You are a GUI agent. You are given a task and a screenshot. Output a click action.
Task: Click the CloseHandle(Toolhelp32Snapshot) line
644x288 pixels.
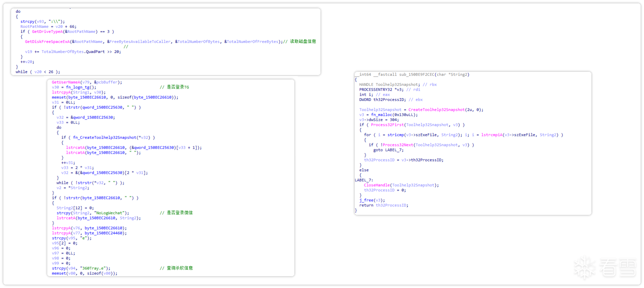(401, 185)
